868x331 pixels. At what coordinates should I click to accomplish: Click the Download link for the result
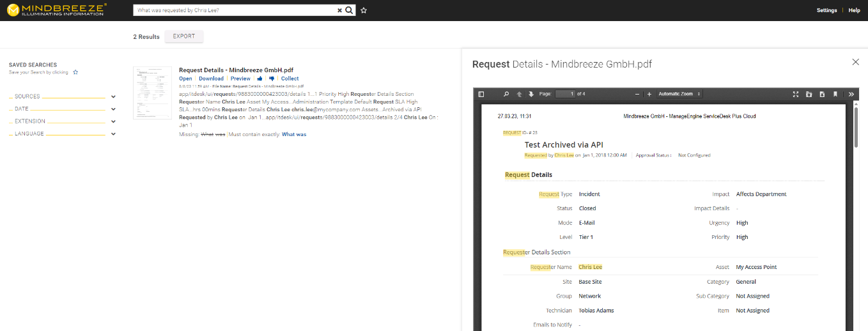(211, 79)
